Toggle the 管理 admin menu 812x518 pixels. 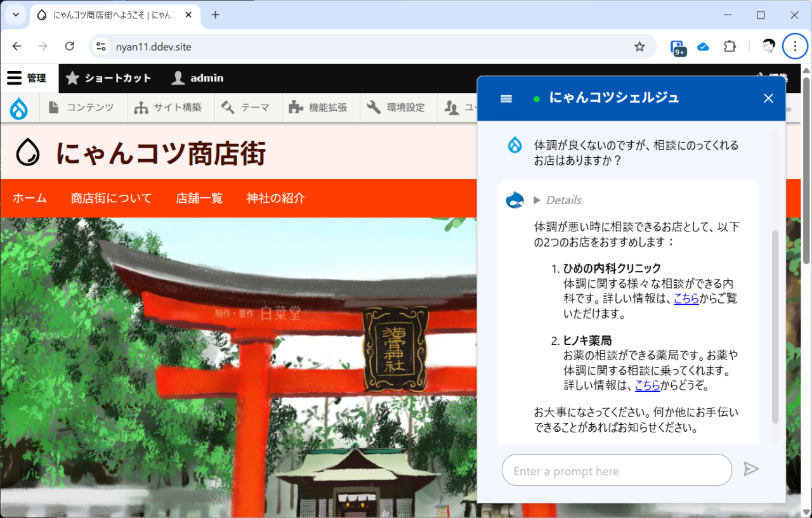pos(27,78)
